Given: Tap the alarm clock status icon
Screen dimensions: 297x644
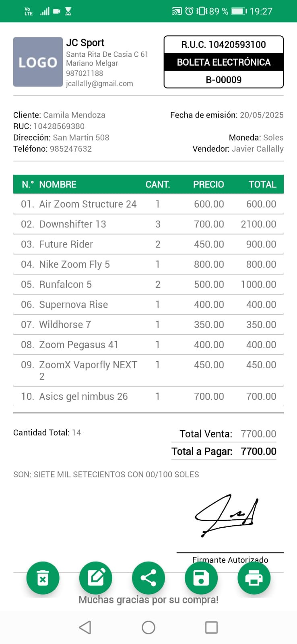Looking at the screenshot, I should tap(189, 11).
